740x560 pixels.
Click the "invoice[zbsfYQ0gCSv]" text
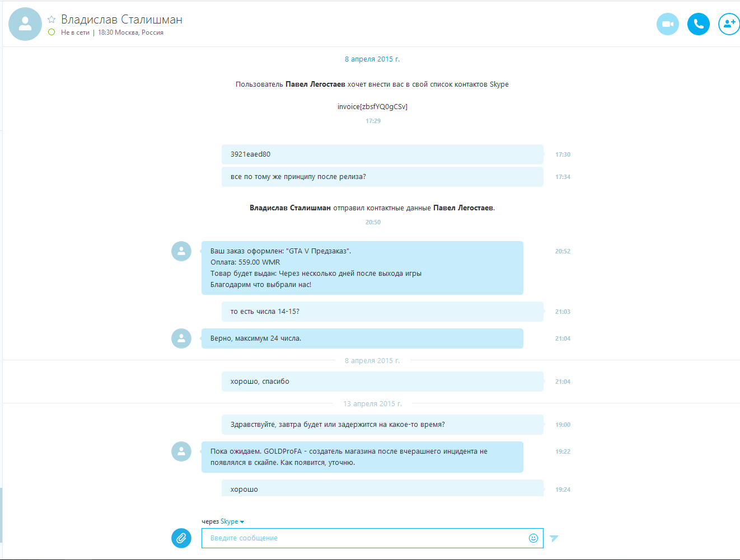[372, 107]
